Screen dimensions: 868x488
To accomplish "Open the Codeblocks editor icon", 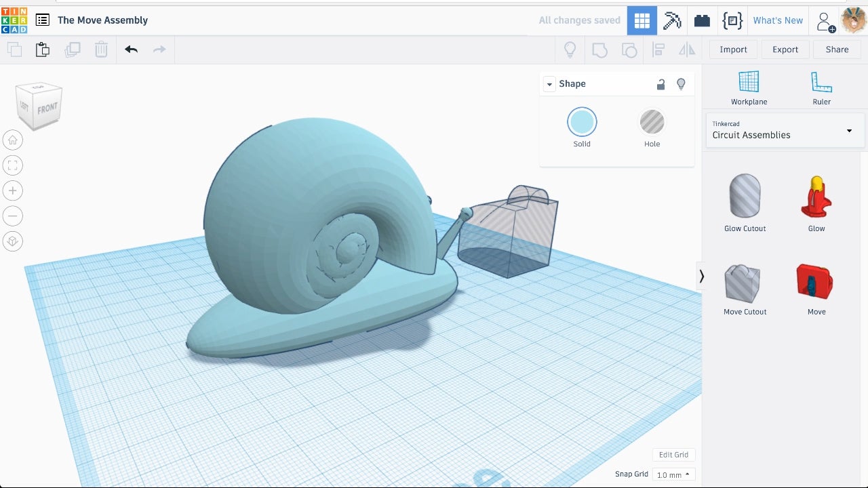I will pyautogui.click(x=732, y=20).
